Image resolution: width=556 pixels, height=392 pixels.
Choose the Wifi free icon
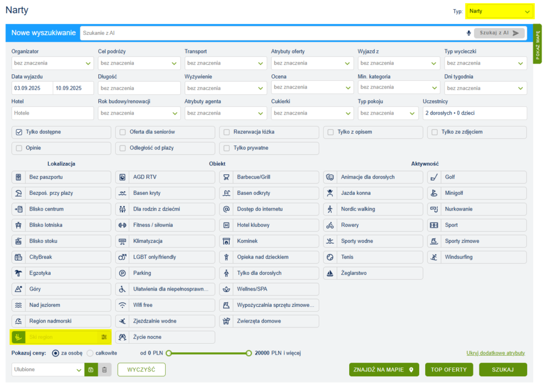(x=122, y=305)
